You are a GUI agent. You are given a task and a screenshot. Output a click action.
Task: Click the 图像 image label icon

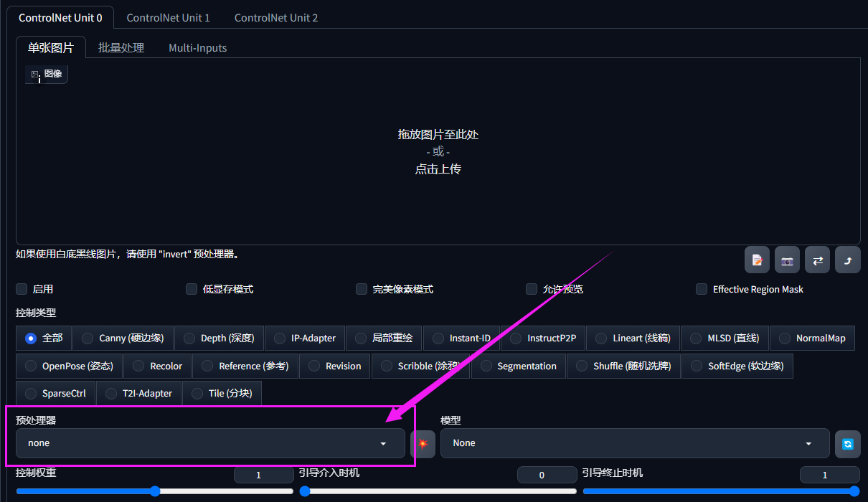point(34,74)
